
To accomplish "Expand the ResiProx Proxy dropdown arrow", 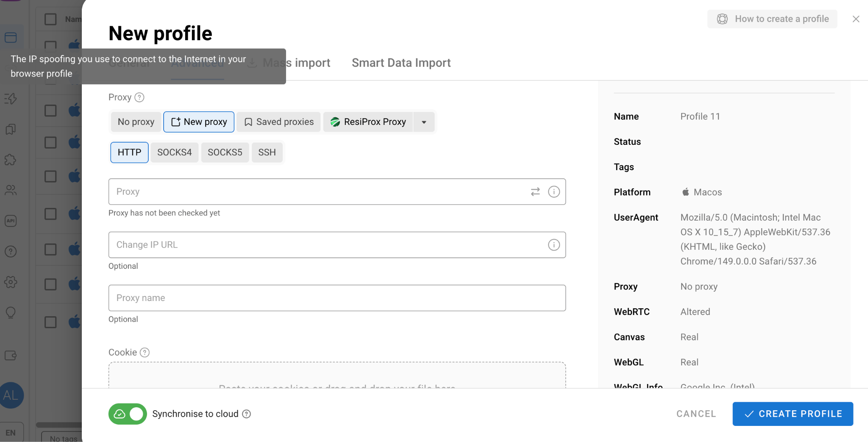I will click(424, 122).
